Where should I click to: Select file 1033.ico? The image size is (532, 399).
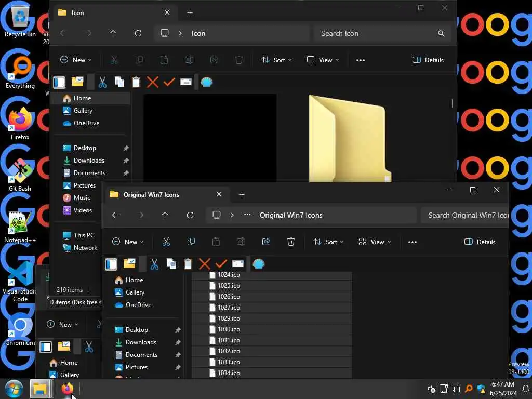coord(271,362)
